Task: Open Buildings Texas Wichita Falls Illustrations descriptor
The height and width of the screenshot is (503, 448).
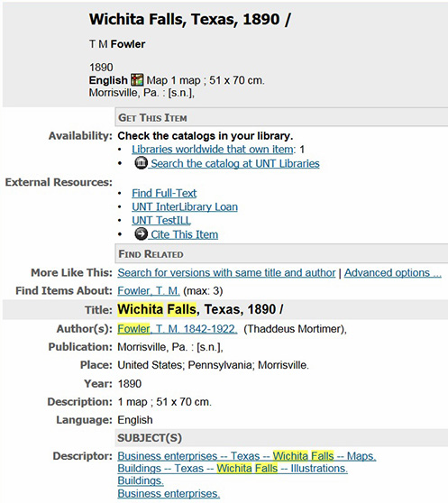Action: coord(233,469)
